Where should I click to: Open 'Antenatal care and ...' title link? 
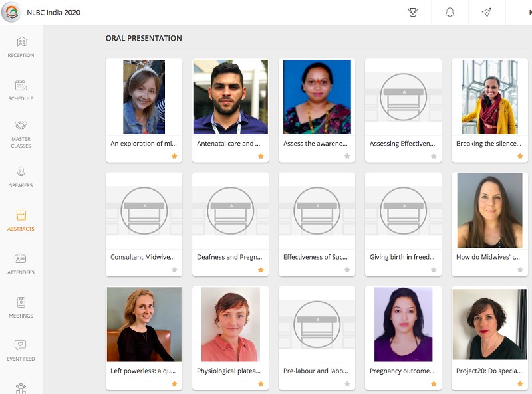point(228,144)
